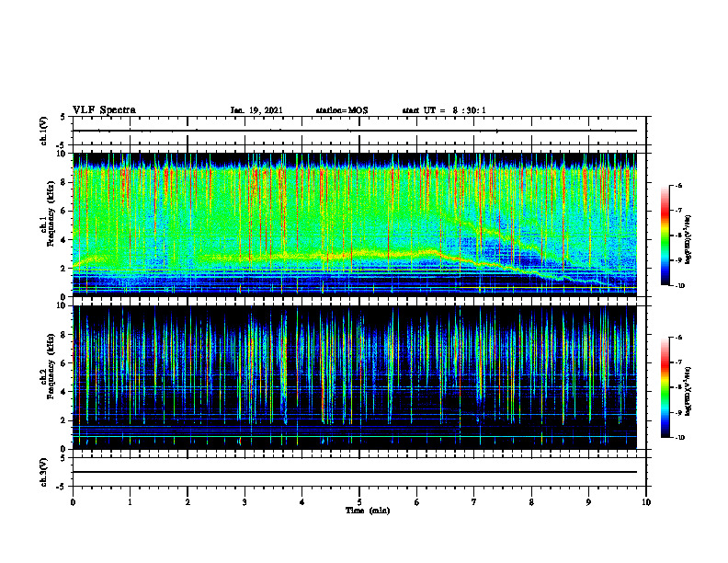Click the time axis tick label "8"
Screen dimensions: 728x563
(531, 502)
